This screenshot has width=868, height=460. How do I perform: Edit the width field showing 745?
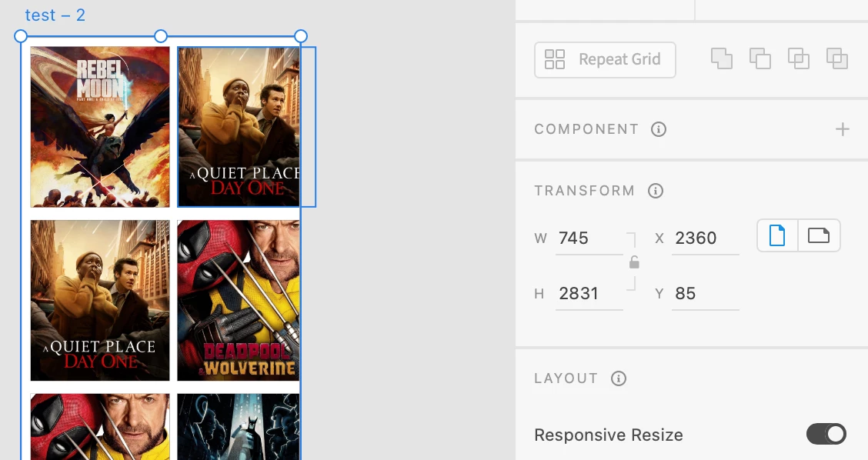point(589,238)
